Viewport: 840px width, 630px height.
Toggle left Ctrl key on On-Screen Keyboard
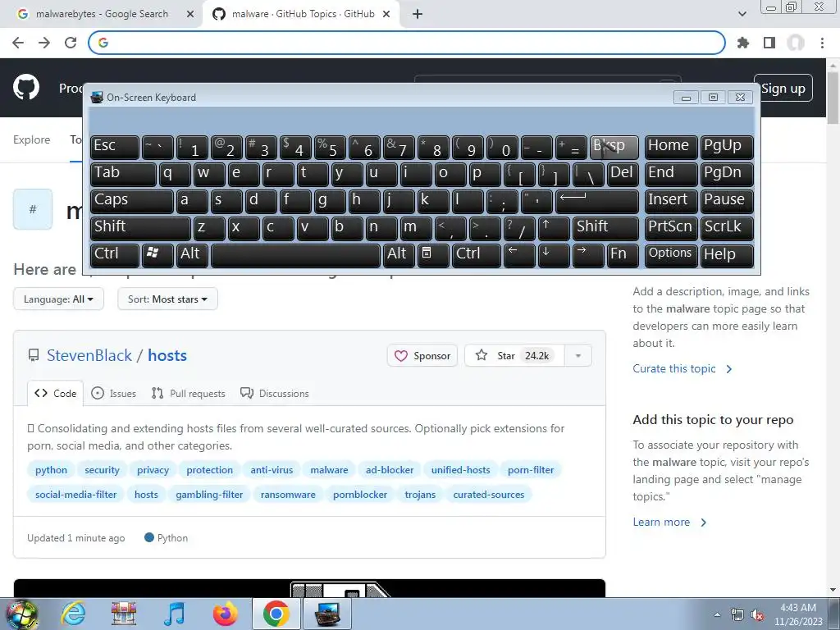(x=114, y=254)
